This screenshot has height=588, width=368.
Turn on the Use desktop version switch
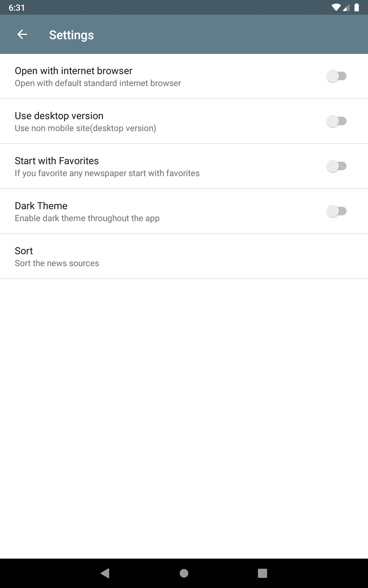[x=336, y=121]
